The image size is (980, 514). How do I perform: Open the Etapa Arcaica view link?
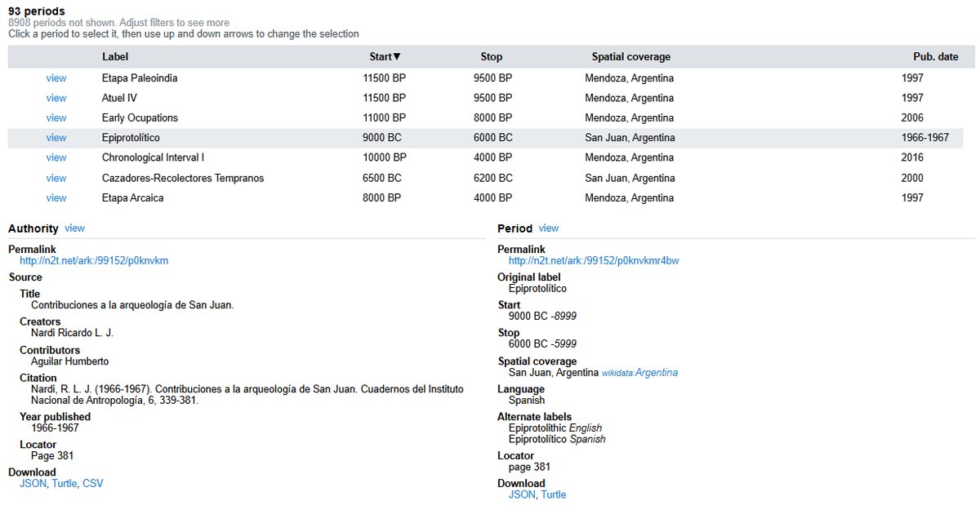[56, 197]
